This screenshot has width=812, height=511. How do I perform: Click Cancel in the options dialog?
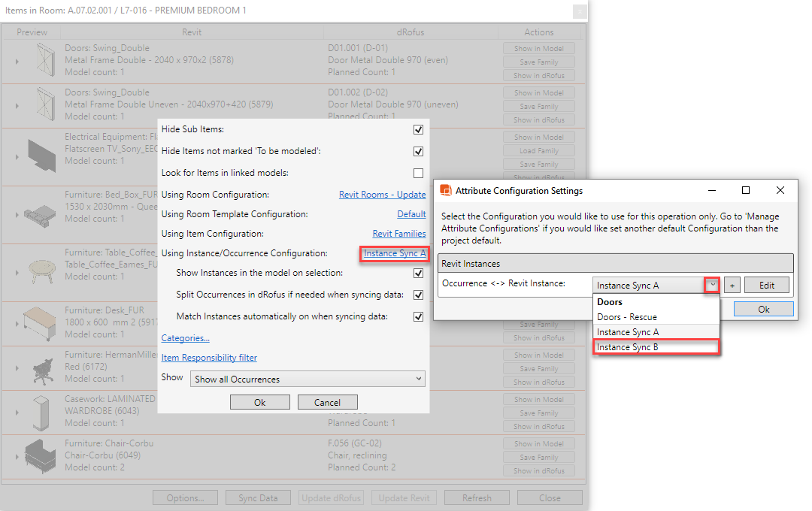click(327, 402)
